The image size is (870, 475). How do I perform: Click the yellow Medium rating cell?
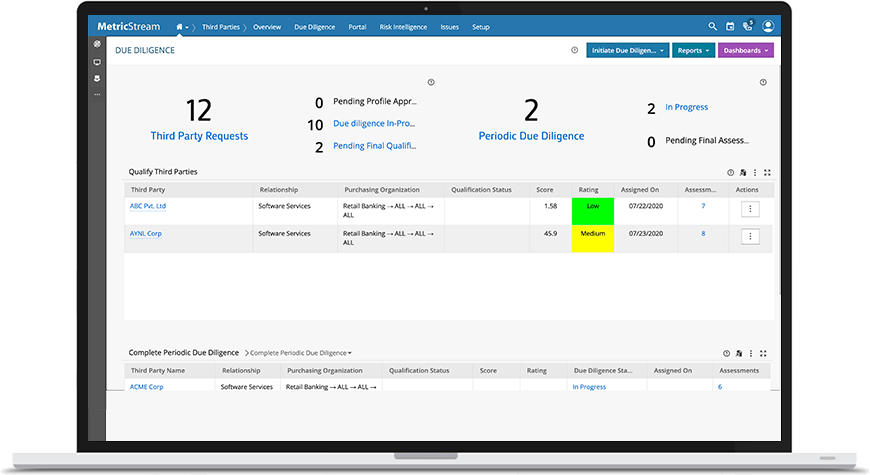point(593,234)
